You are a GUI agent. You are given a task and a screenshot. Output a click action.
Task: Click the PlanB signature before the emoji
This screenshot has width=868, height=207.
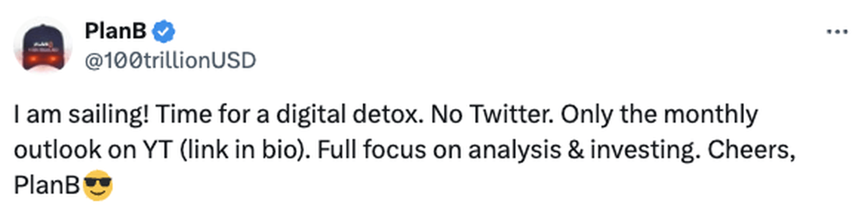(x=47, y=185)
